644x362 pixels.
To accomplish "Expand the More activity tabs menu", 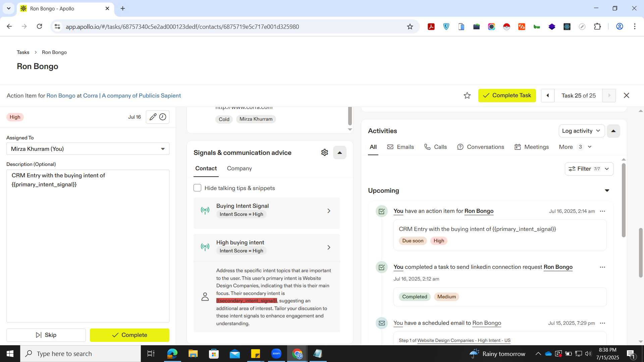I will pyautogui.click(x=575, y=147).
